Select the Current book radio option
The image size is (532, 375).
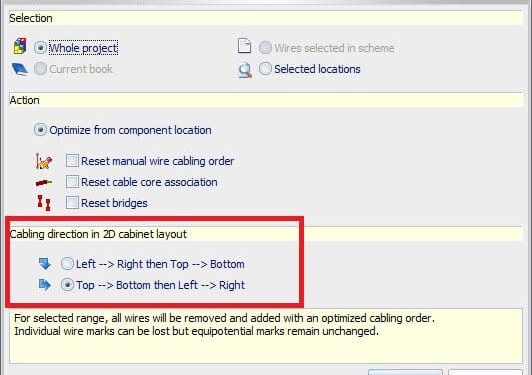pyautogui.click(x=40, y=69)
